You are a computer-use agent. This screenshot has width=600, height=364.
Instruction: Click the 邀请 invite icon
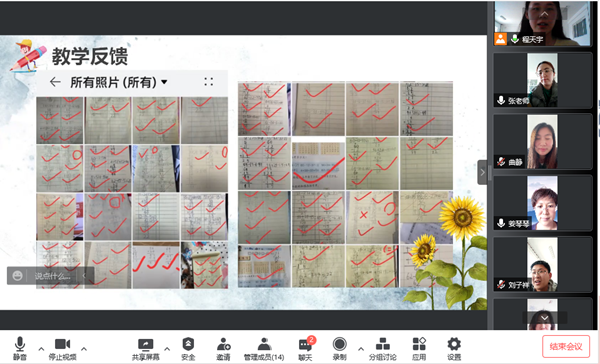click(223, 348)
